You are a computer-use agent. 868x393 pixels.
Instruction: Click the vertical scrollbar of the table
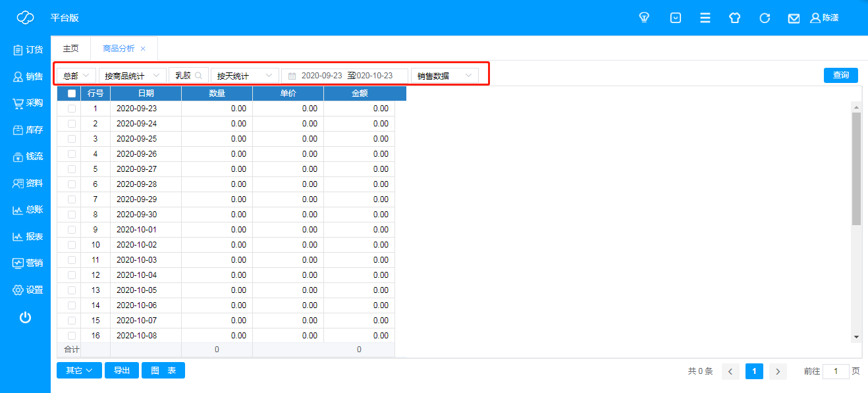pyautogui.click(x=856, y=169)
